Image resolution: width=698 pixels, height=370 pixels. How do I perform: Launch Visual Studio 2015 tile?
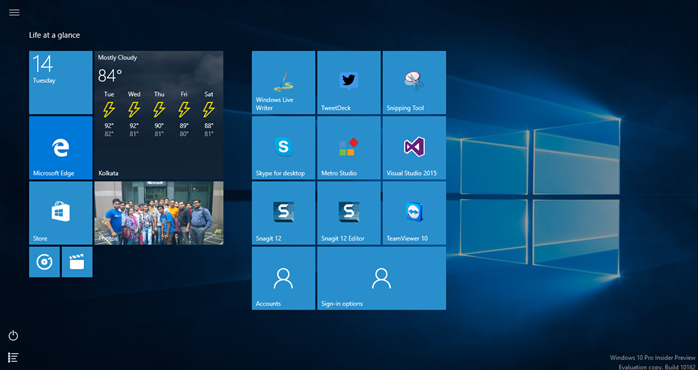(414, 148)
